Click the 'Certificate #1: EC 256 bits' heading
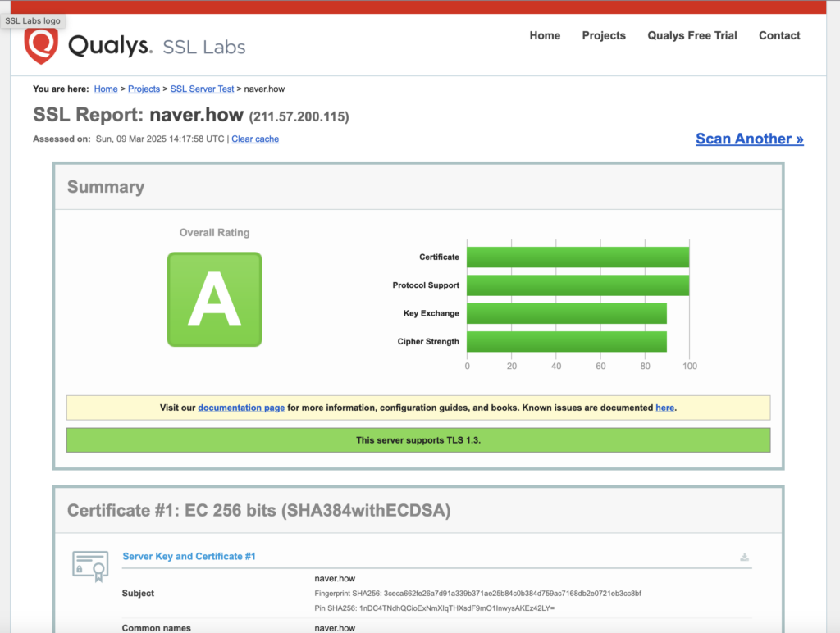This screenshot has width=840, height=633. tap(258, 510)
